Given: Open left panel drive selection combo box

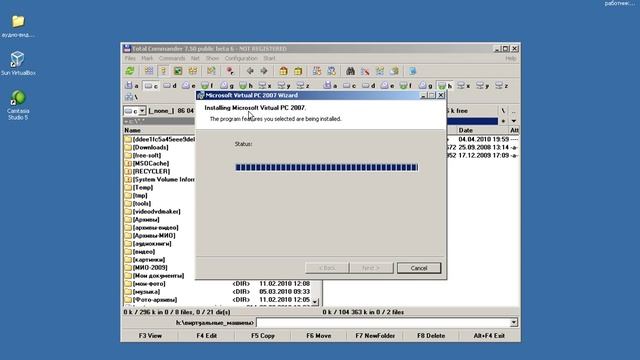Looking at the screenshot, I should click(x=135, y=111).
